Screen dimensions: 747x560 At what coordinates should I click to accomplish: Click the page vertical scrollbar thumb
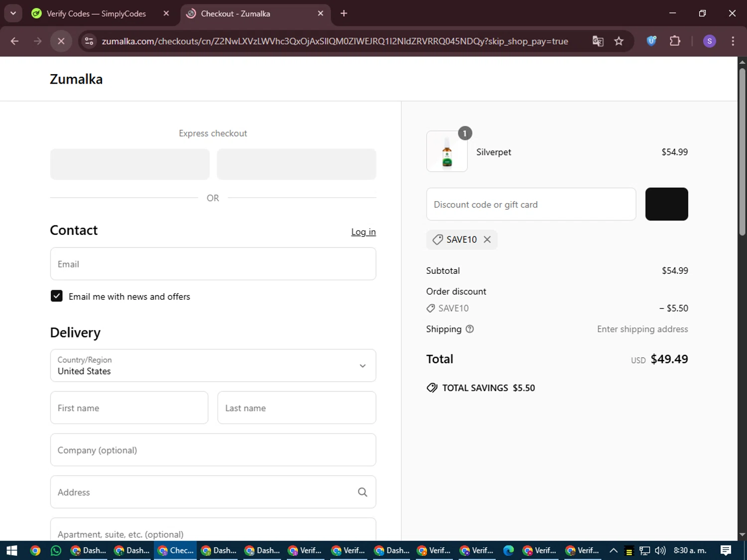[x=742, y=152]
